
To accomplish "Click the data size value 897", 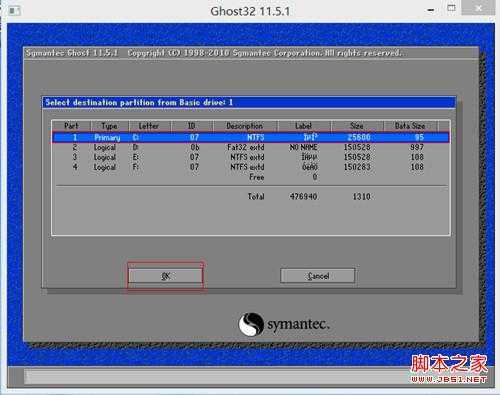I will [x=417, y=147].
